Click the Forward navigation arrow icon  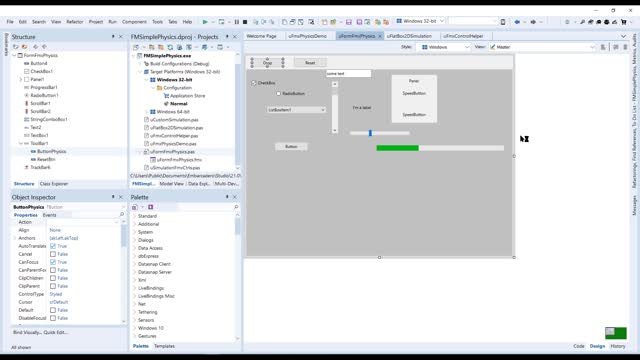(x=533, y=22)
